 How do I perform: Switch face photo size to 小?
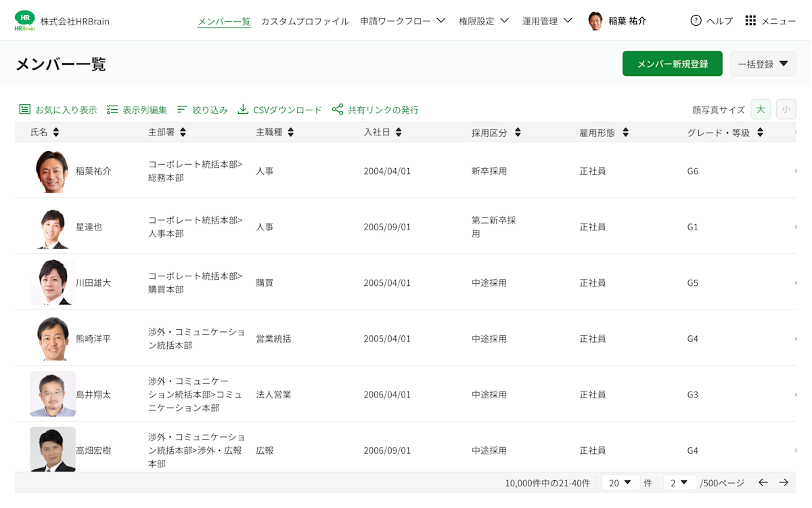click(786, 108)
